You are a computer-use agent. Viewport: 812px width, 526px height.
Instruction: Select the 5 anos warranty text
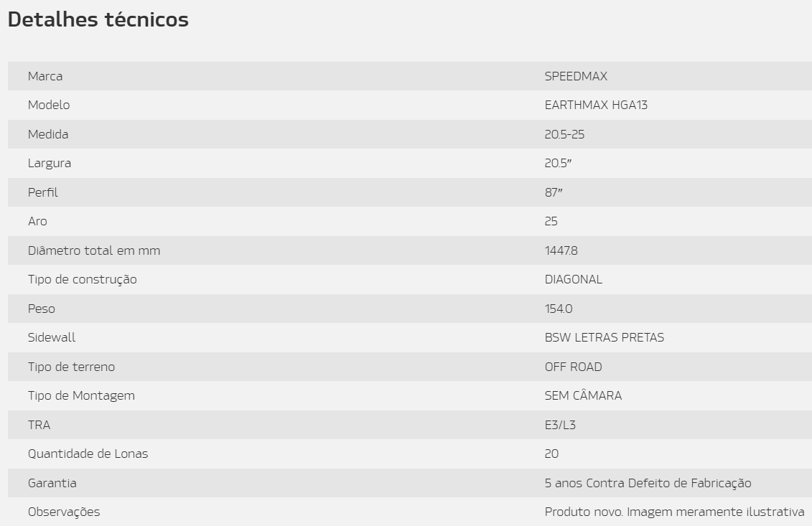tap(648, 483)
